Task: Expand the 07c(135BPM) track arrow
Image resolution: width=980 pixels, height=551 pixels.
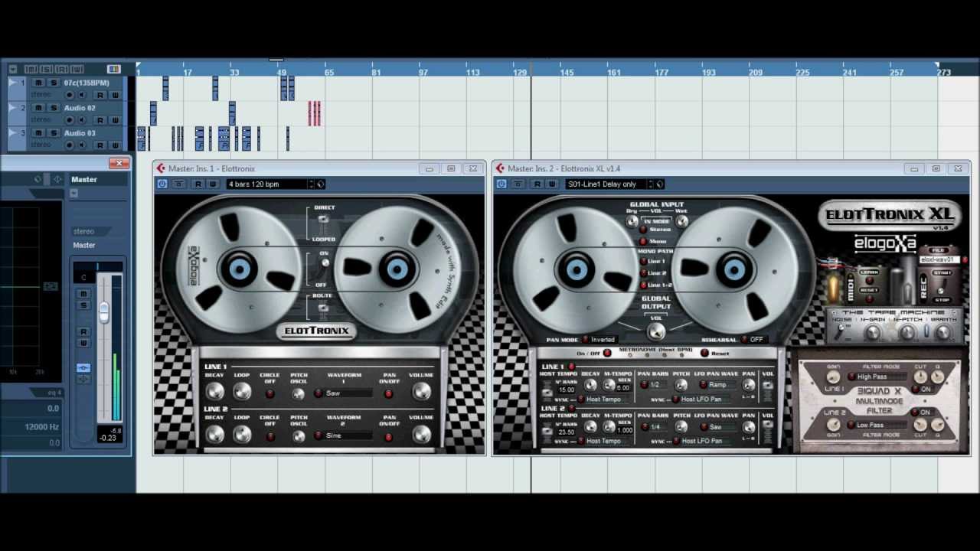Action: [x=12, y=82]
